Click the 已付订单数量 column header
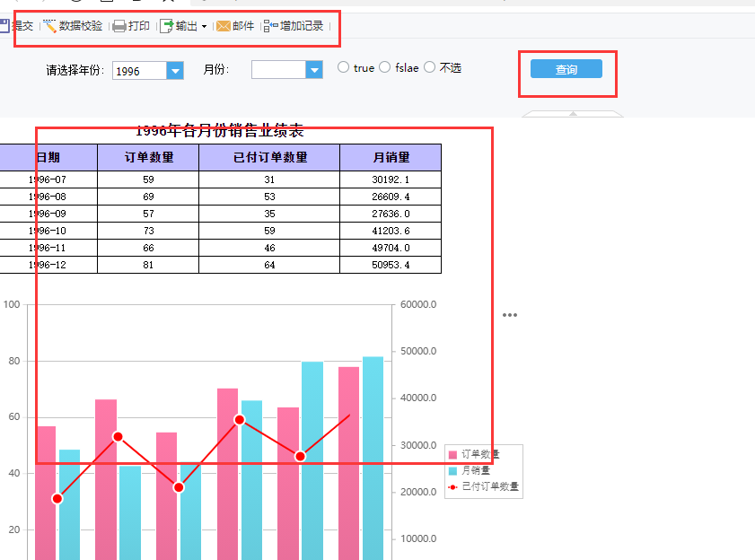 (269, 157)
